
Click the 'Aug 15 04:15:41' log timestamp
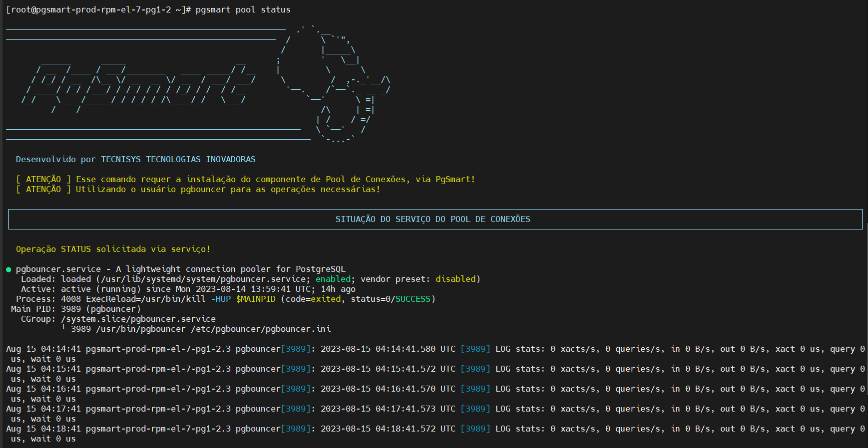click(43, 369)
